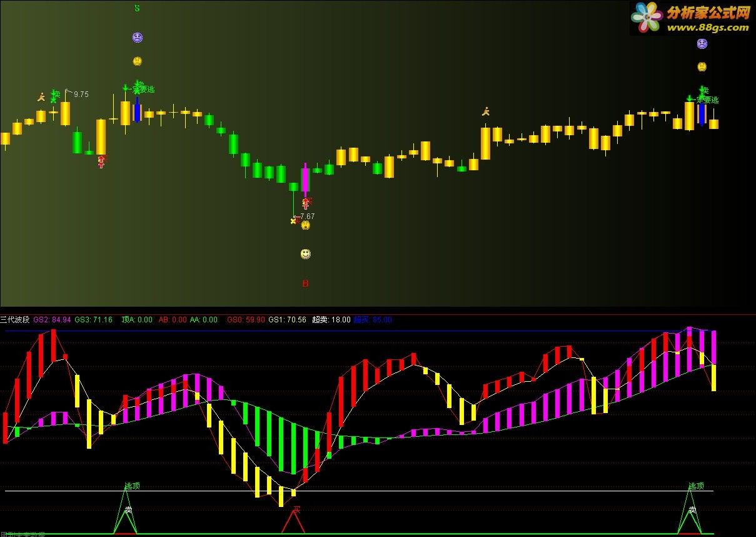
Task: Click the yellow sad face below the S marker
Action: tap(138, 61)
